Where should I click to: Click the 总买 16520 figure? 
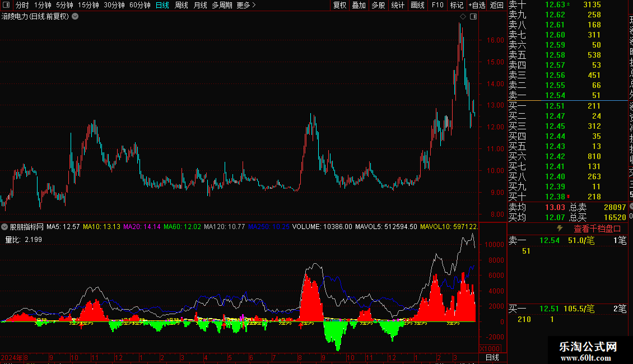[x=615, y=217]
